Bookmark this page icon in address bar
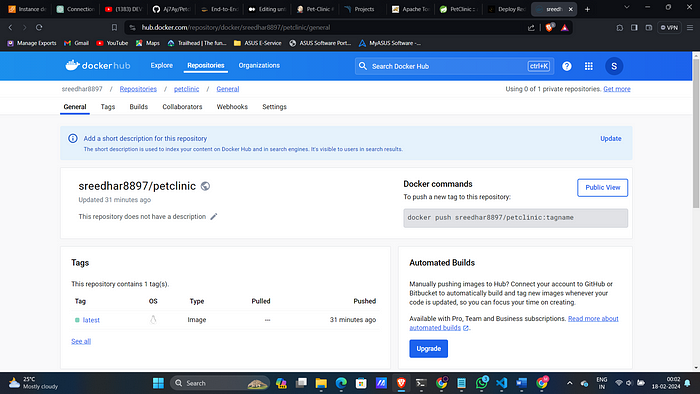Screen dimensions: 700x394 [x=114, y=27]
